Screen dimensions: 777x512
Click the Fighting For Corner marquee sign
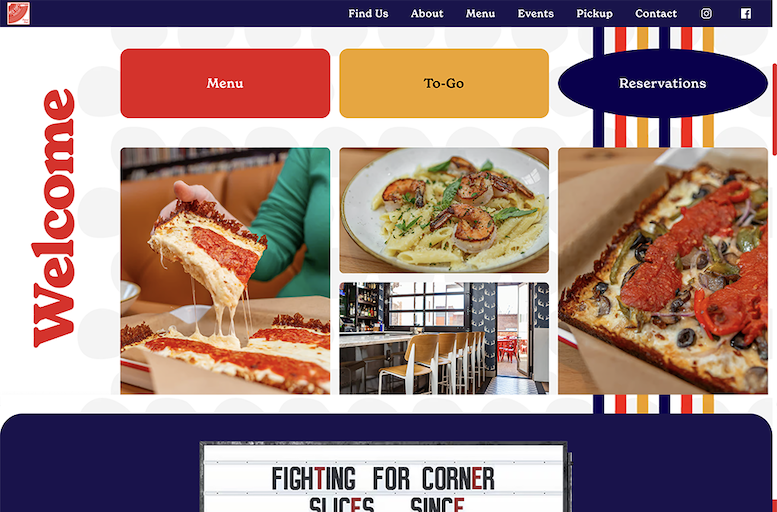(x=384, y=477)
